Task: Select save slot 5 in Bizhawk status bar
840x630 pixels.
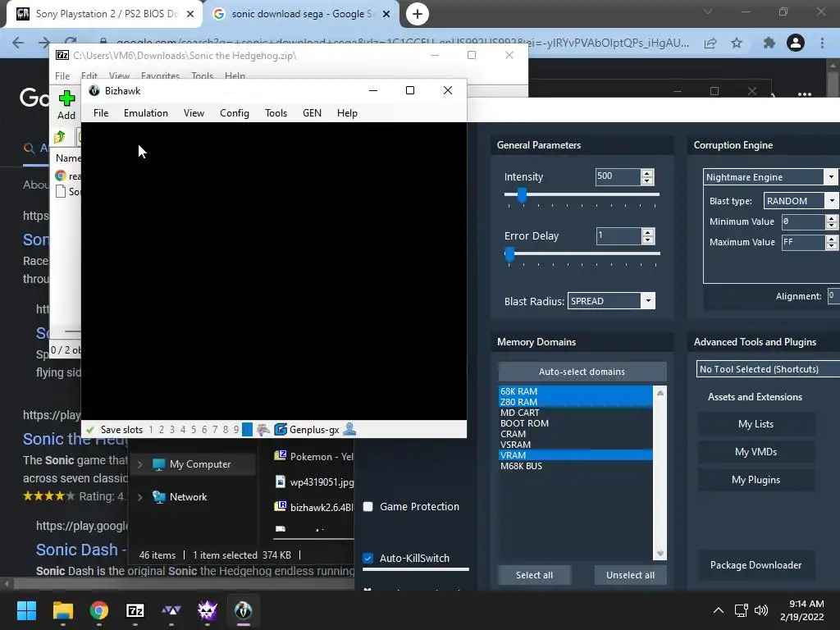Action: [x=194, y=430]
